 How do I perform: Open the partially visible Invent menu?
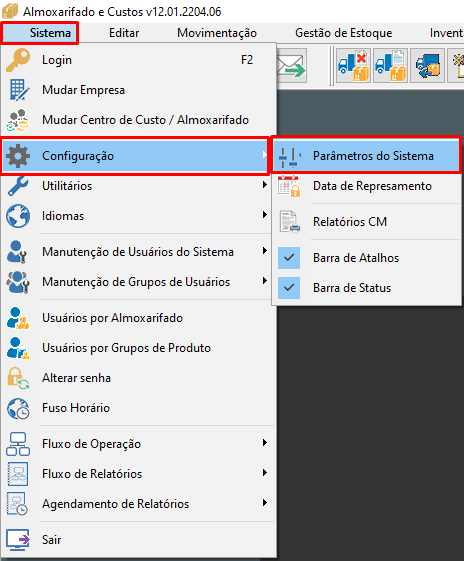(x=446, y=33)
